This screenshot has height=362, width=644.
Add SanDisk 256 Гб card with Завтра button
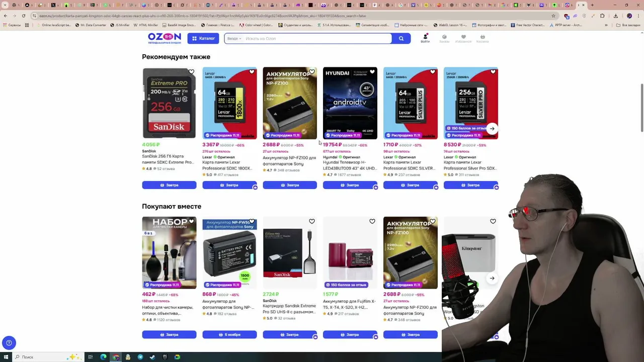(169, 185)
